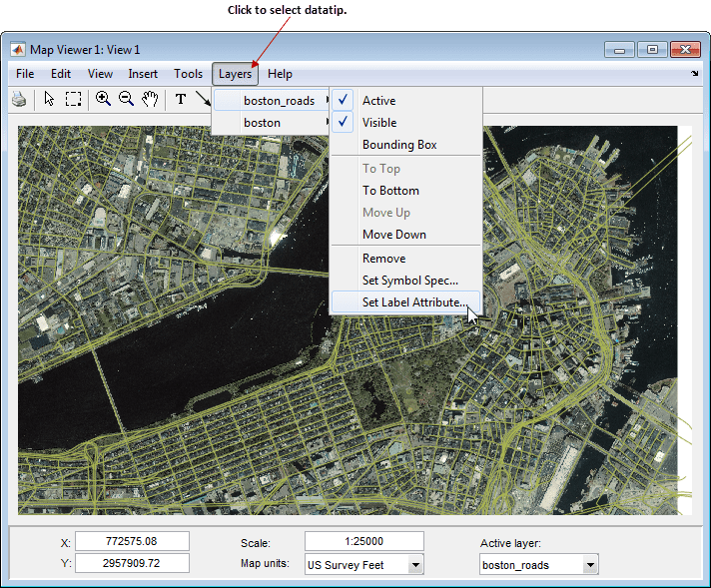Image resolution: width=711 pixels, height=588 pixels.
Task: Click the Map Viewer window title icon
Action: [19, 50]
